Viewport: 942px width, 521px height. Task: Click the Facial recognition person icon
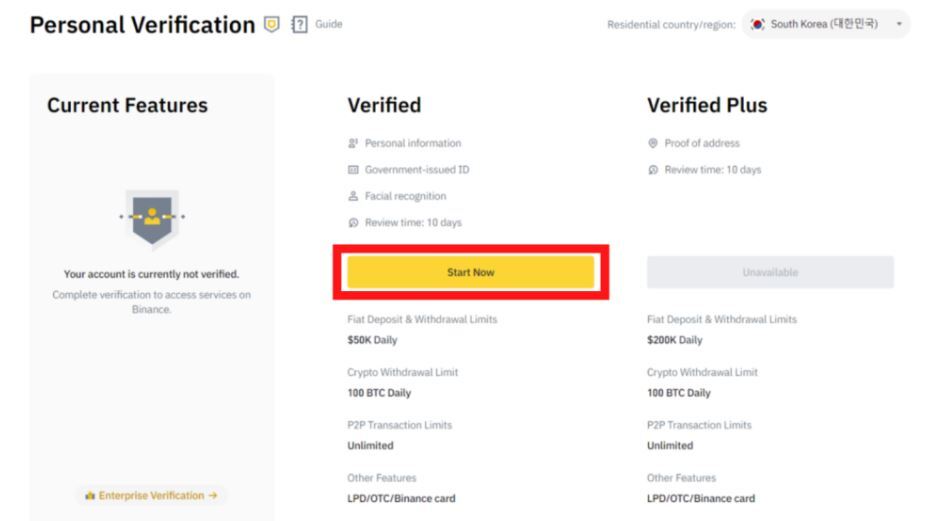(x=353, y=196)
